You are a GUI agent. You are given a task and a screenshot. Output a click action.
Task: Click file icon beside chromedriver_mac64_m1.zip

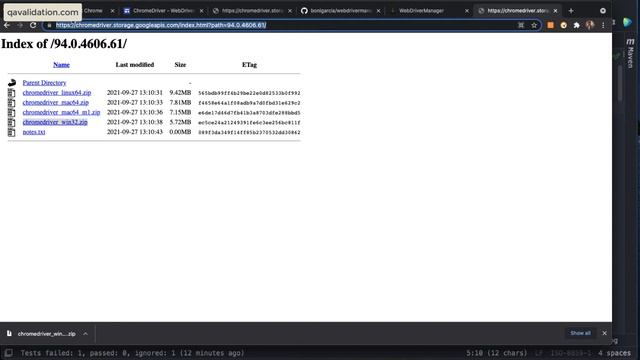coord(11,113)
